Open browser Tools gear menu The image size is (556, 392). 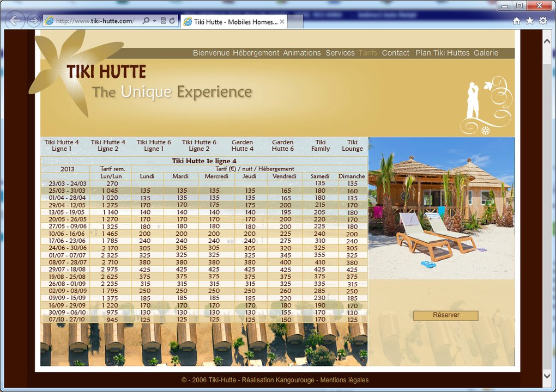point(543,21)
